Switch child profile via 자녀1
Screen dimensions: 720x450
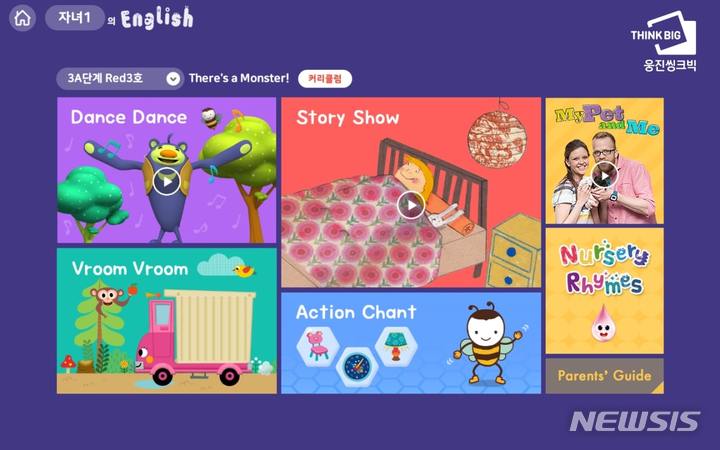(x=74, y=18)
